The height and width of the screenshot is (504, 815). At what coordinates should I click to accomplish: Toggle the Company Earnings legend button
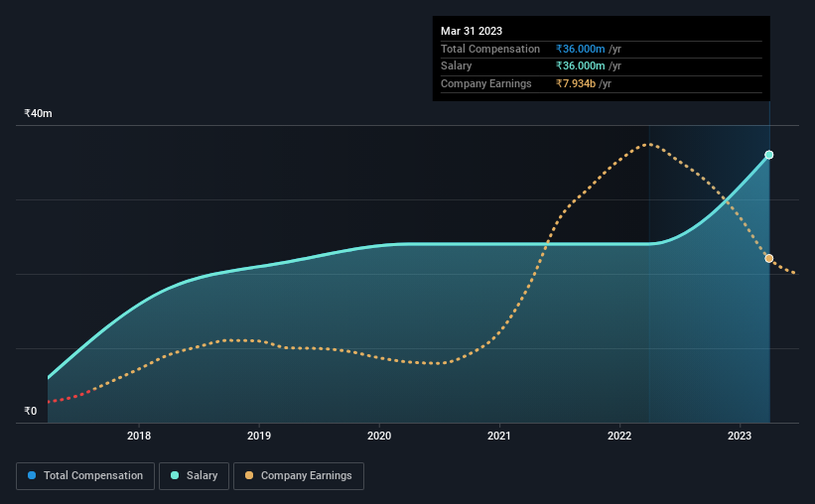(299, 476)
